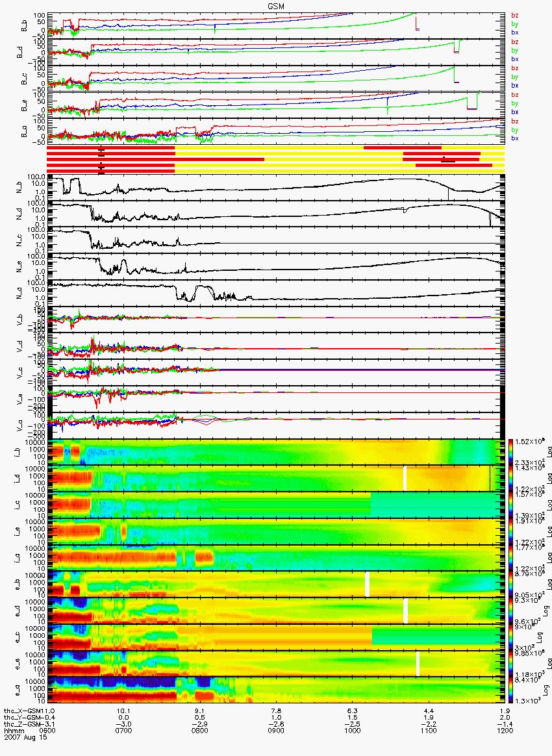Click the 0600 time tick label
552x756 pixels.
[47, 731]
